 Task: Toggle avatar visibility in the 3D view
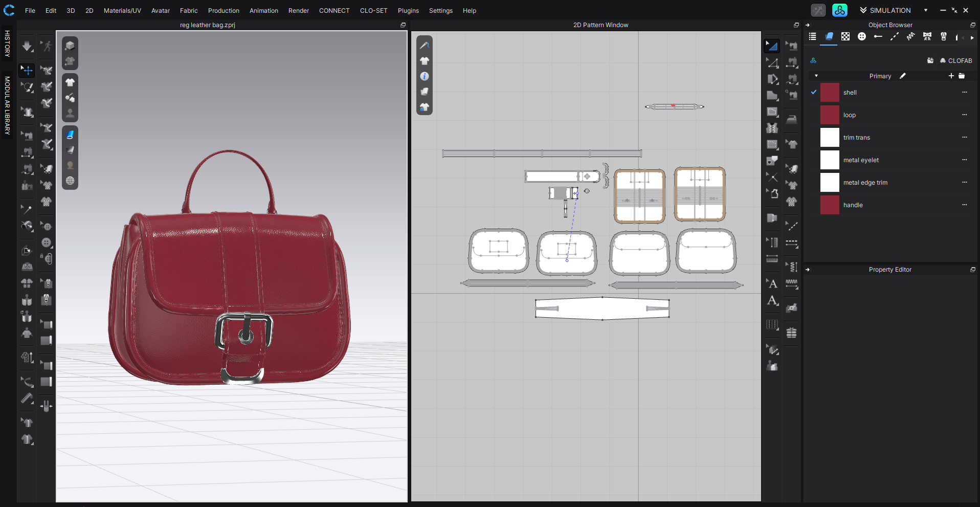(70, 114)
